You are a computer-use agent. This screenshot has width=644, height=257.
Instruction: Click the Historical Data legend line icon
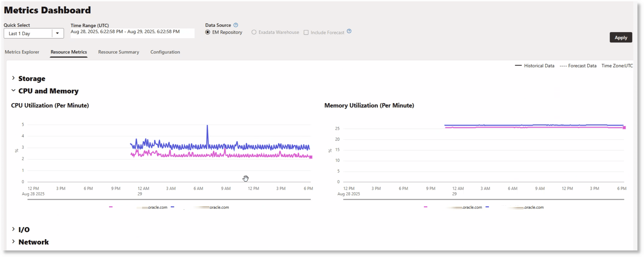tap(518, 65)
